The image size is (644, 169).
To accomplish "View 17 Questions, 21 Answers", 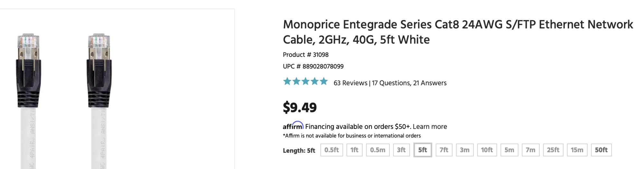I will click(409, 83).
